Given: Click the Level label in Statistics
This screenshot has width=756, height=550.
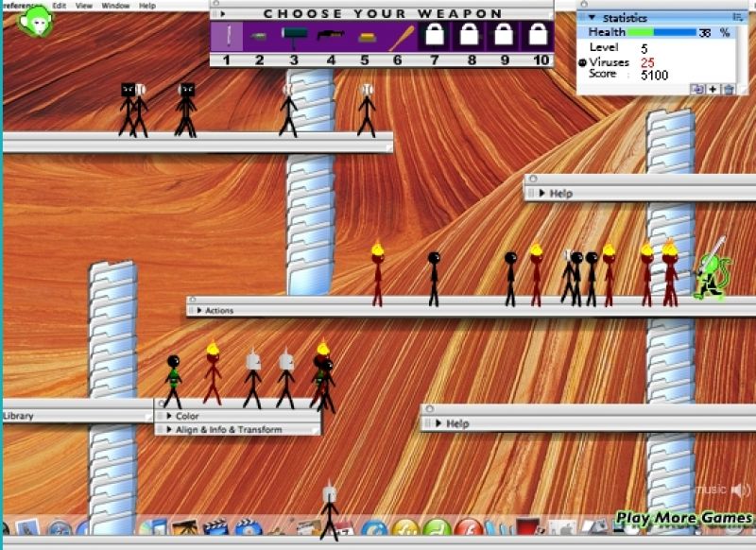Looking at the screenshot, I should point(604,47).
